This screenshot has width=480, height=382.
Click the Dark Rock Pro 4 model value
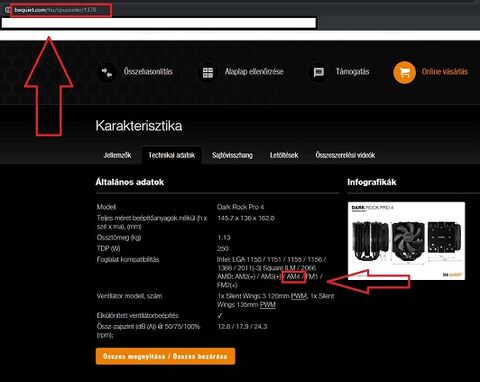point(240,207)
